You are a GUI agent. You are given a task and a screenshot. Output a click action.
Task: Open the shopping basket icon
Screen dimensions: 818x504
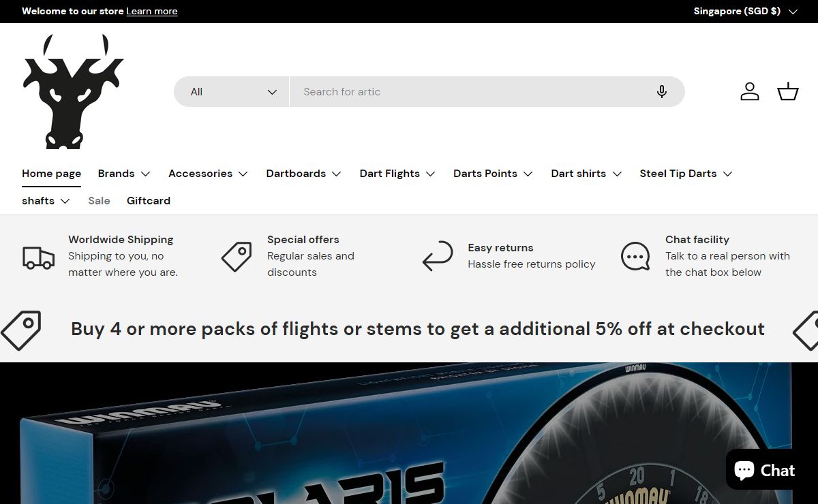click(x=788, y=92)
